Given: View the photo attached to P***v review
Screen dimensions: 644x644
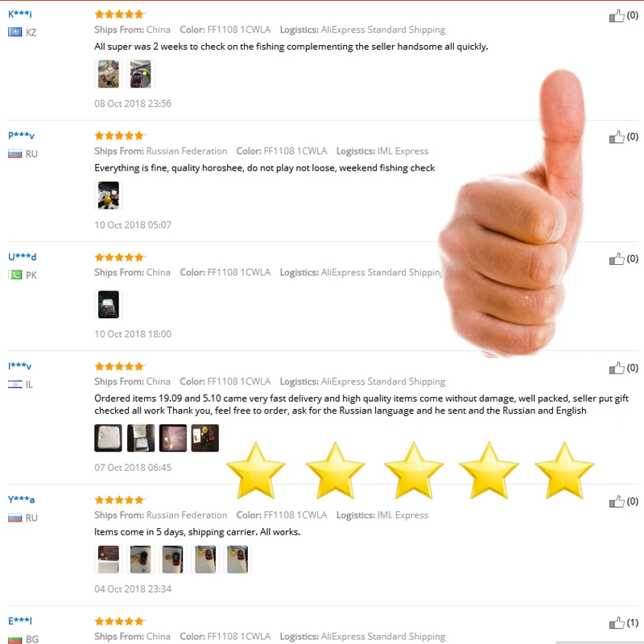Looking at the screenshot, I should pyautogui.click(x=109, y=196).
